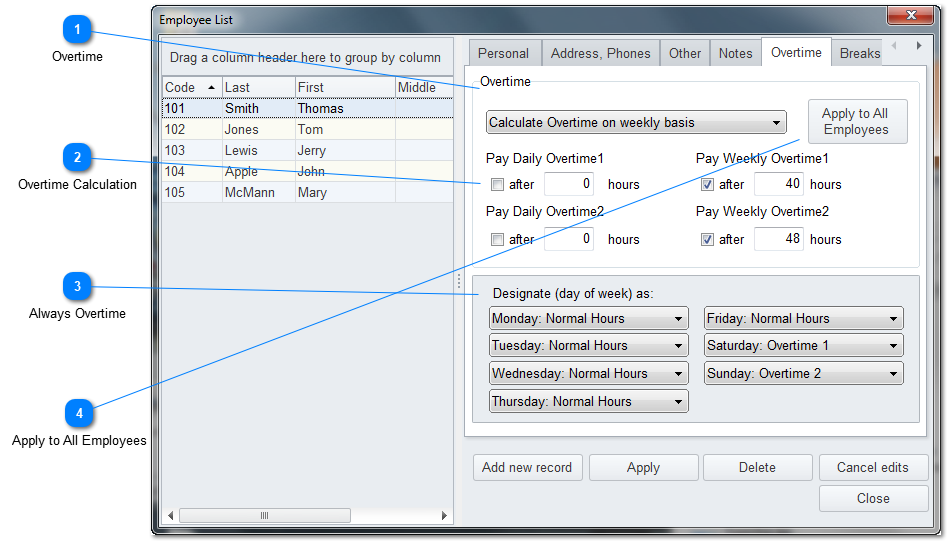This screenshot has width=950, height=544.
Task: Click the numbered callout badge 1
Action: tap(77, 31)
